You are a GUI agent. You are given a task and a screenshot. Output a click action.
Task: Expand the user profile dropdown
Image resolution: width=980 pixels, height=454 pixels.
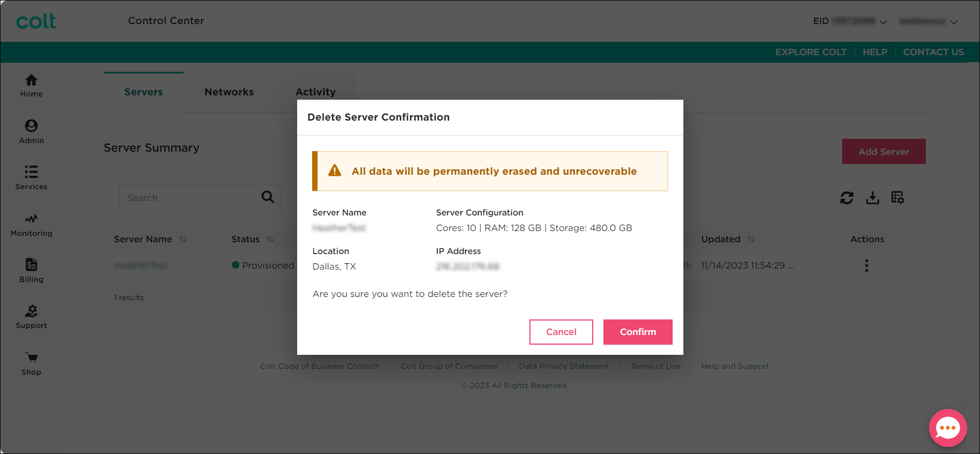(954, 22)
